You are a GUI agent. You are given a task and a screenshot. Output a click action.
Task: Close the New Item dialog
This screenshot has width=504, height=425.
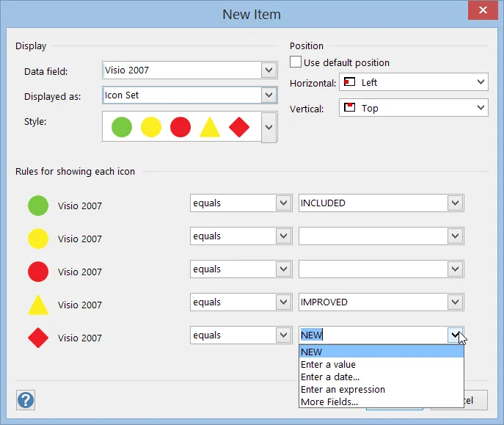483,10
